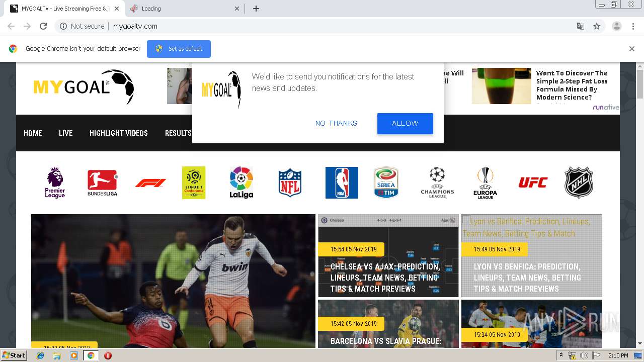The width and height of the screenshot is (644, 362).
Task: Select the Bundesliga league icon
Action: pyautogui.click(x=102, y=183)
